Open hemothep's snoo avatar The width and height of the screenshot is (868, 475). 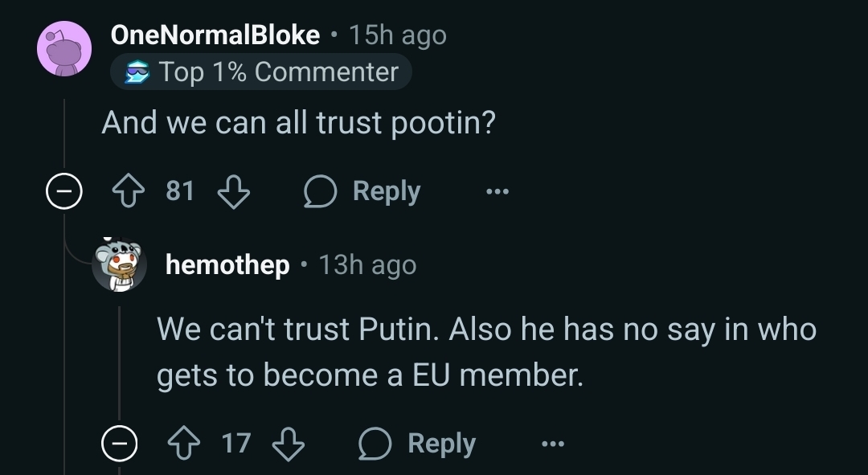[119, 264]
